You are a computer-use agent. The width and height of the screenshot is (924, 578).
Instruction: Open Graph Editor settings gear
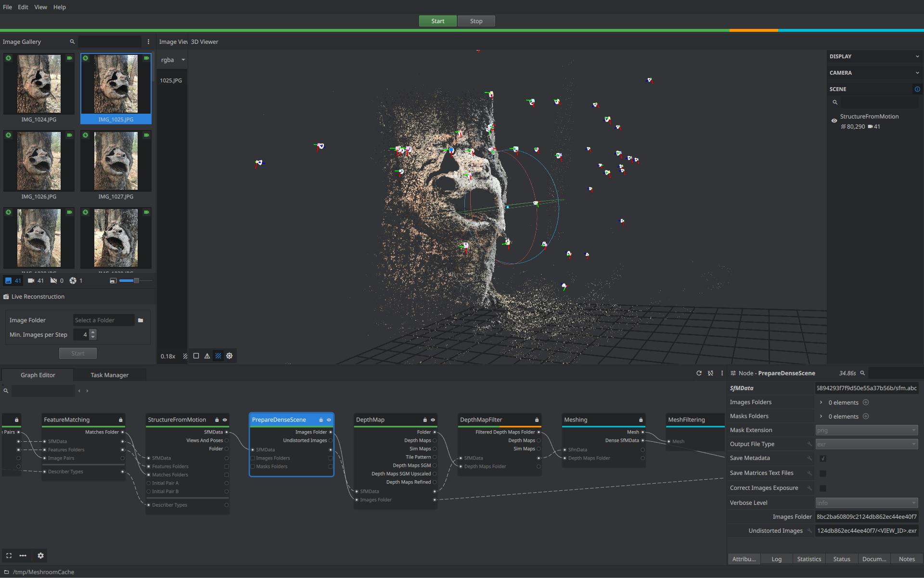[x=40, y=555]
